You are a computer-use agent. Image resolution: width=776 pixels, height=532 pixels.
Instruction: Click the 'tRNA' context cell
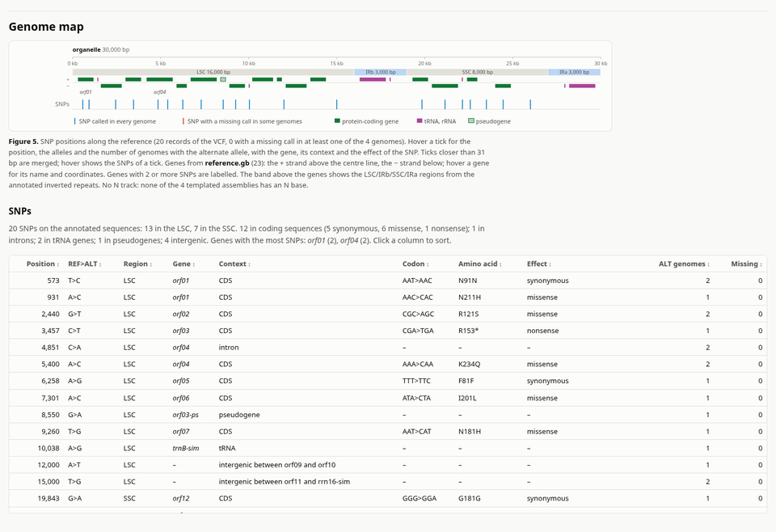tap(227, 449)
